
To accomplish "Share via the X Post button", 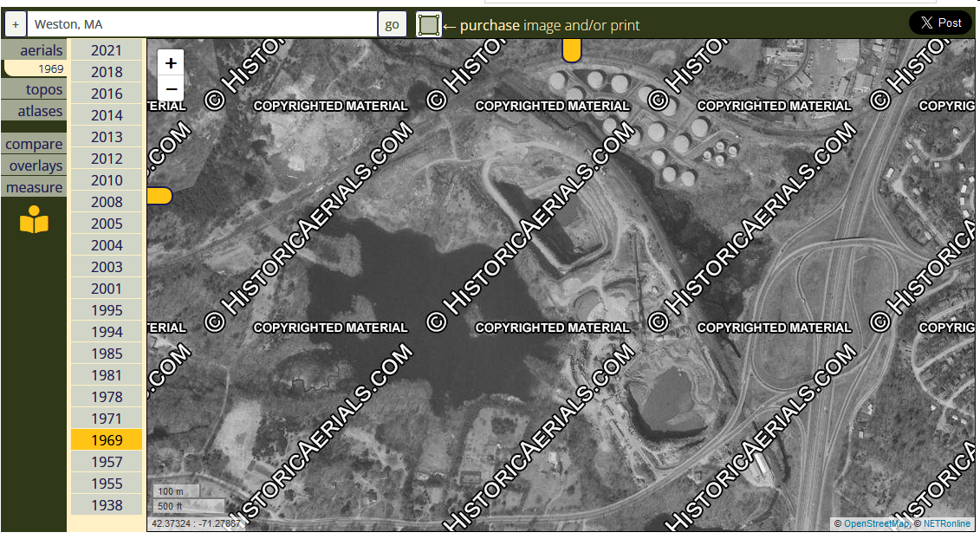I will 940,23.
